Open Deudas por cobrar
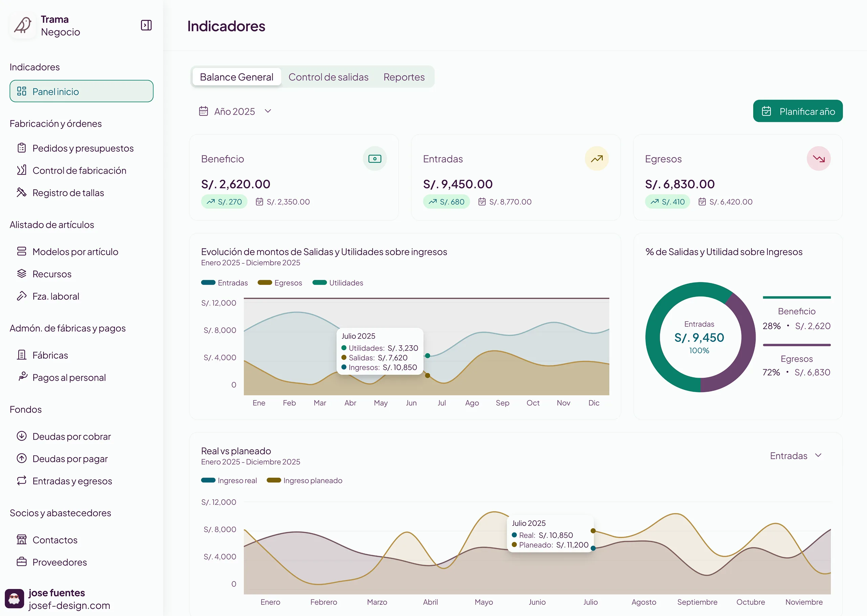 point(64,437)
